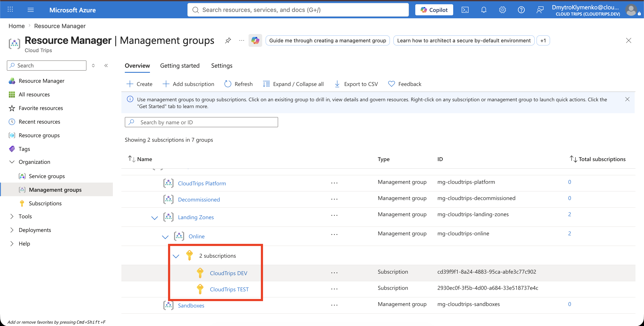
Task: Click the Copilot icon next to page title
Action: tap(255, 40)
